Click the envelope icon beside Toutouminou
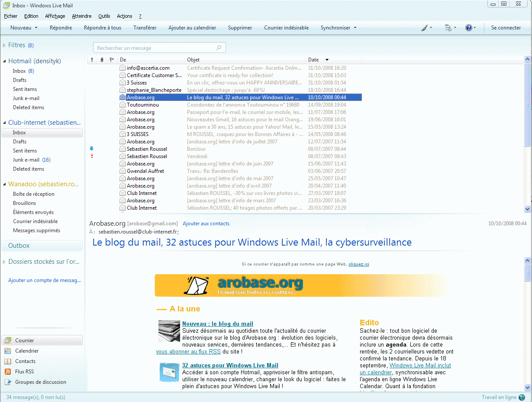This screenshot has height=402, width=532. 123,105
